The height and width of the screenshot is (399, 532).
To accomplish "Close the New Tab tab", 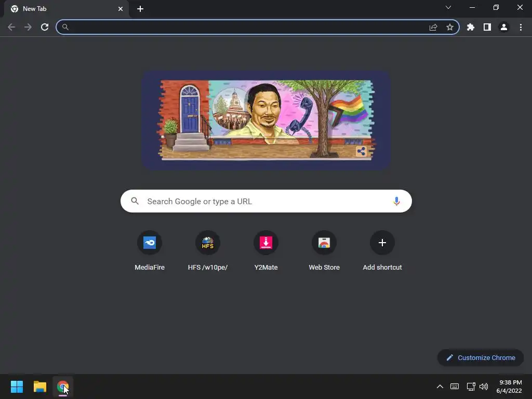I will click(121, 9).
